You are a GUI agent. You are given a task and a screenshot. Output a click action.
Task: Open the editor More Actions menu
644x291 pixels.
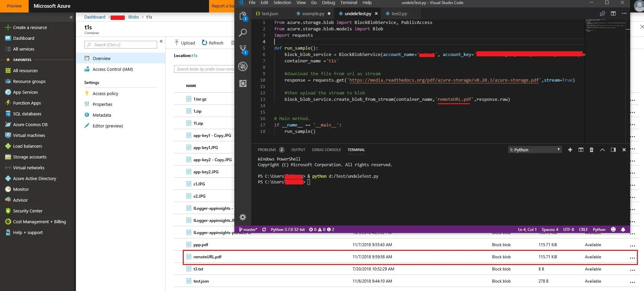tap(624, 13)
